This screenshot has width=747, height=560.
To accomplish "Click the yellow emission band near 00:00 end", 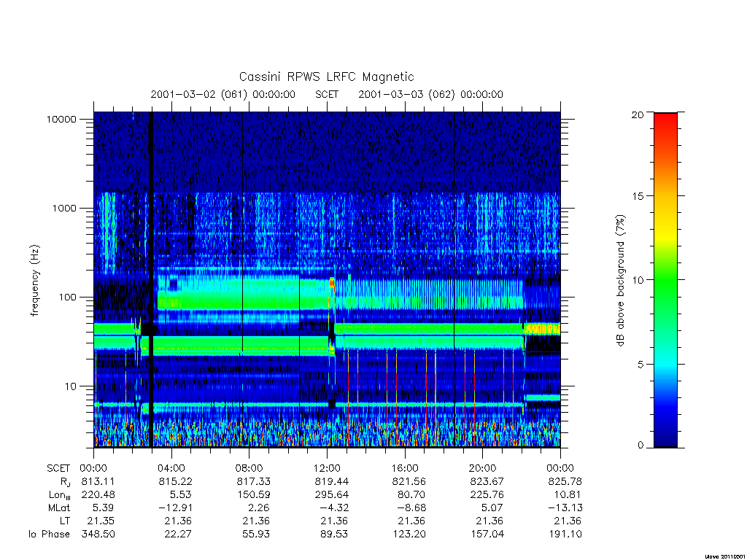I will point(542,329).
